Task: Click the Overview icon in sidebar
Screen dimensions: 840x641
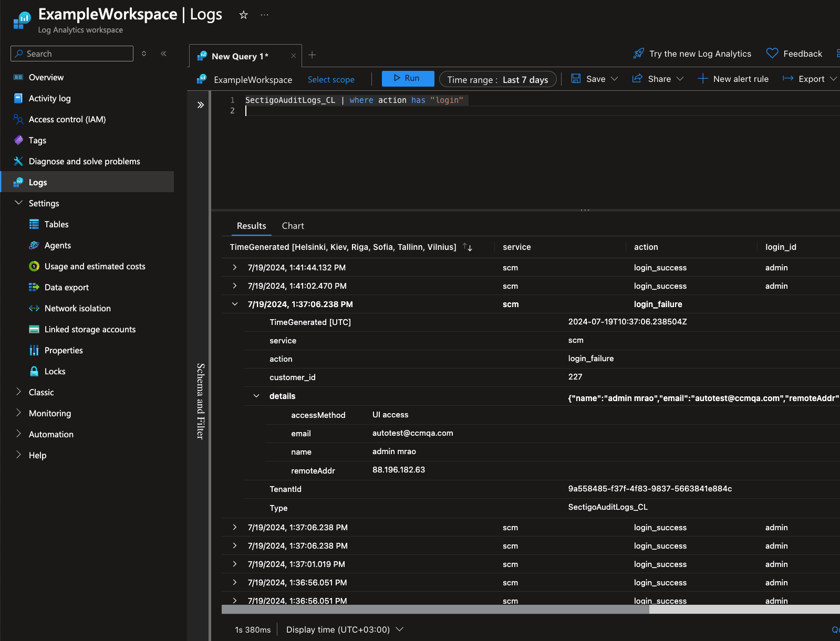Action: coord(18,77)
